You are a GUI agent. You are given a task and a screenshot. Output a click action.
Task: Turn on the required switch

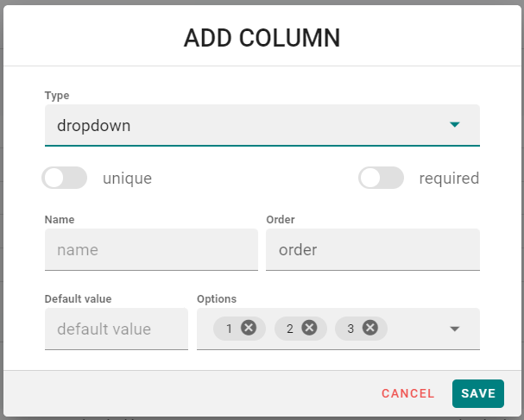click(x=382, y=179)
